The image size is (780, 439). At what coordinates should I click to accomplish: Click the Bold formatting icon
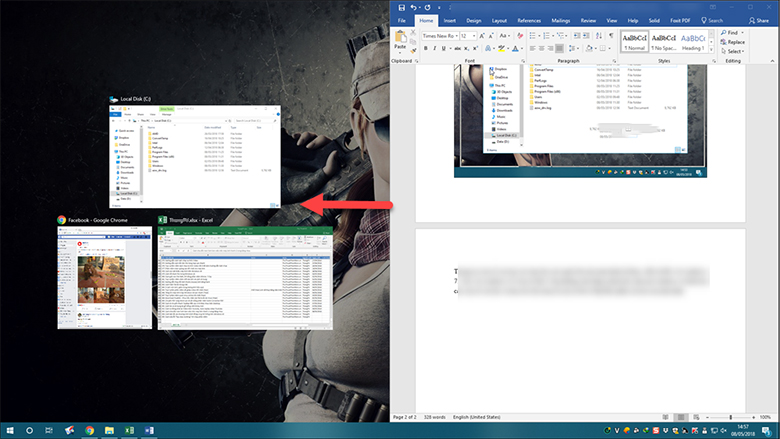[x=426, y=47]
